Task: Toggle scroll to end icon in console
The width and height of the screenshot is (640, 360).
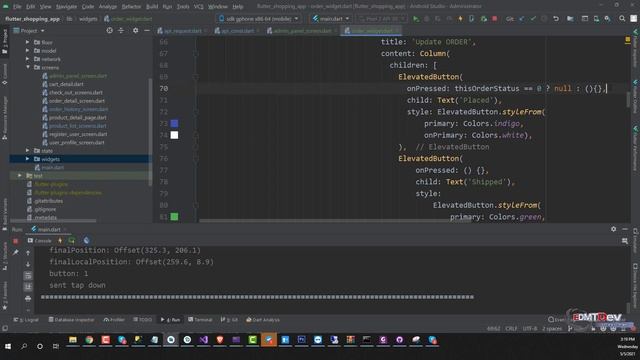Action: (x=28, y=287)
